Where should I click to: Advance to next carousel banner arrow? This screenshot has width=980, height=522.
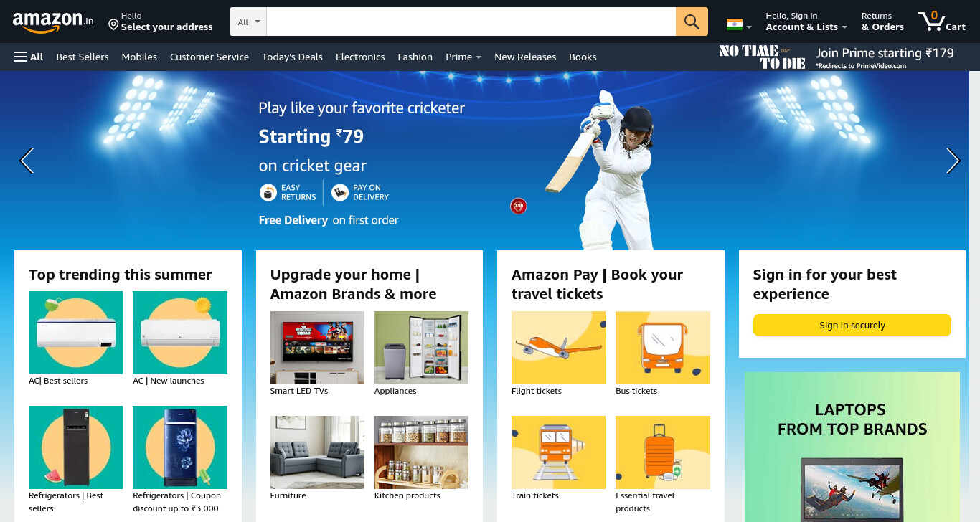tap(953, 161)
